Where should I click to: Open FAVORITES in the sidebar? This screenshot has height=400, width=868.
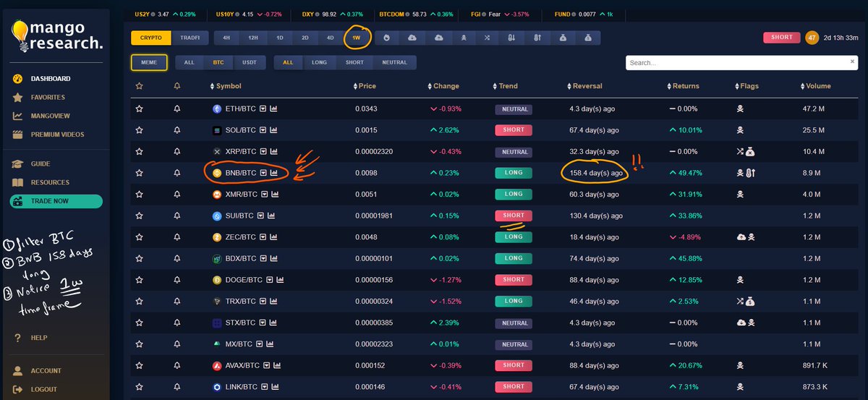tap(48, 97)
